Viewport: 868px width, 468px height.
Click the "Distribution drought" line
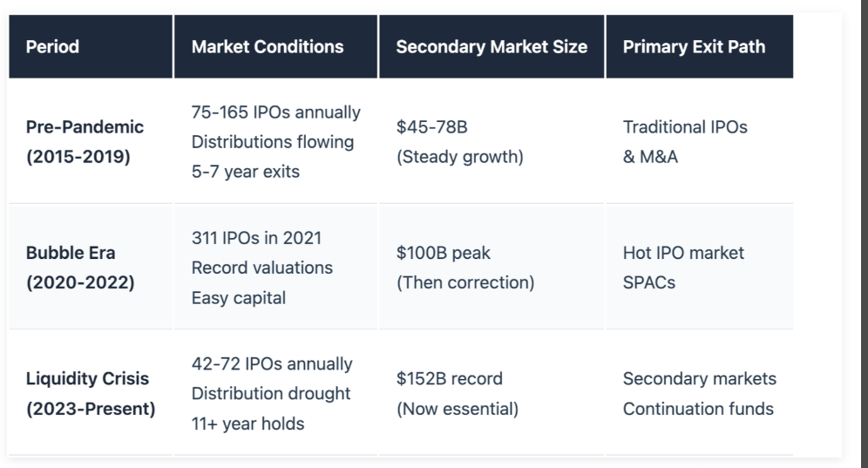(x=271, y=393)
